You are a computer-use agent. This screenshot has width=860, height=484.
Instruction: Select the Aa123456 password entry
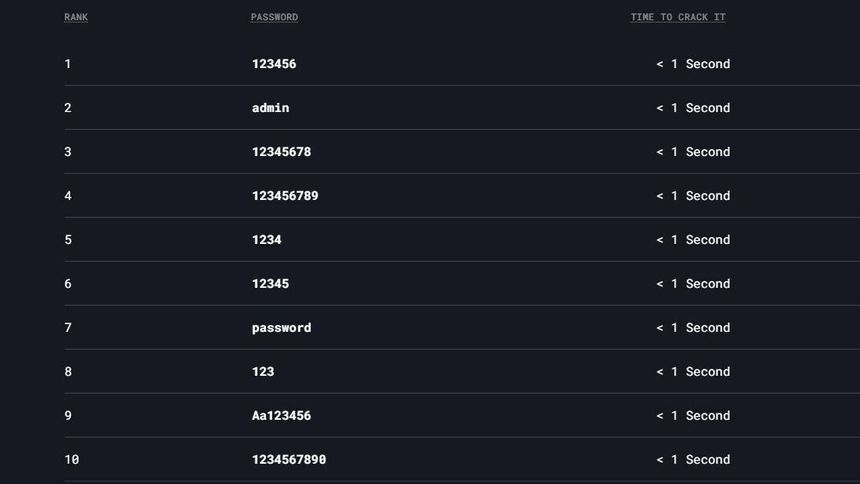[281, 415]
